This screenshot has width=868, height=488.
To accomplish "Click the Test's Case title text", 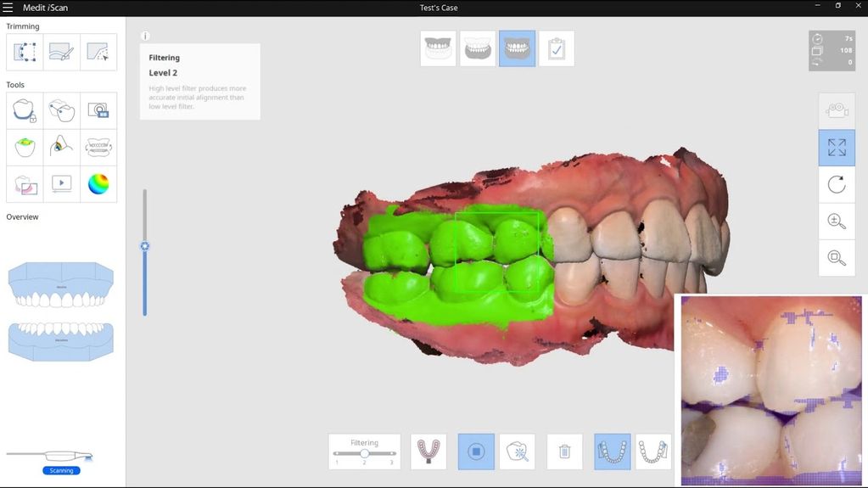I will [x=439, y=8].
